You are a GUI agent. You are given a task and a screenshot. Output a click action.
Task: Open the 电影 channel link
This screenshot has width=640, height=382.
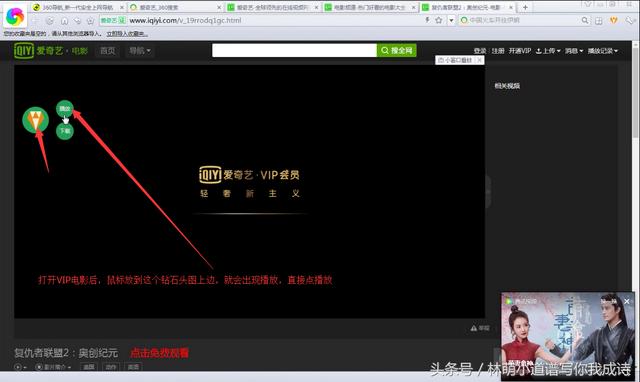(80, 51)
